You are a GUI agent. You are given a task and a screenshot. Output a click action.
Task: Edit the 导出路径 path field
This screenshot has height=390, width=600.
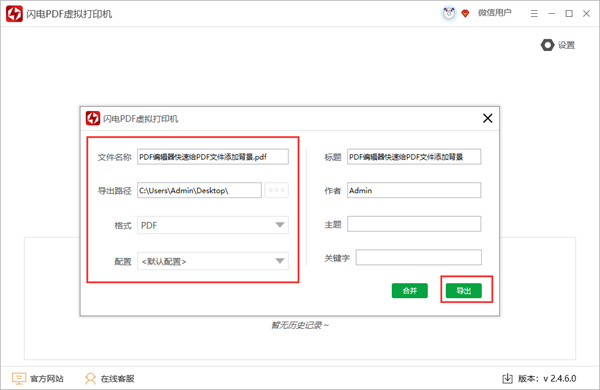[199, 190]
